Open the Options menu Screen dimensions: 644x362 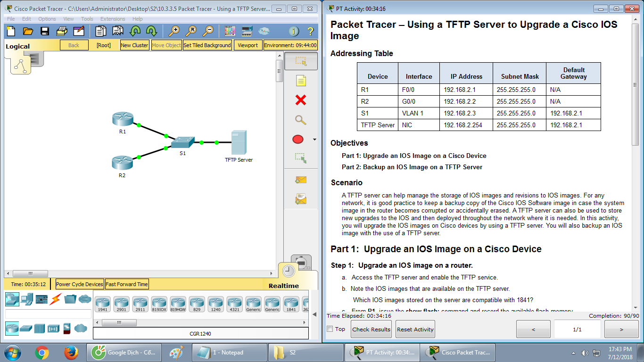[x=47, y=19]
